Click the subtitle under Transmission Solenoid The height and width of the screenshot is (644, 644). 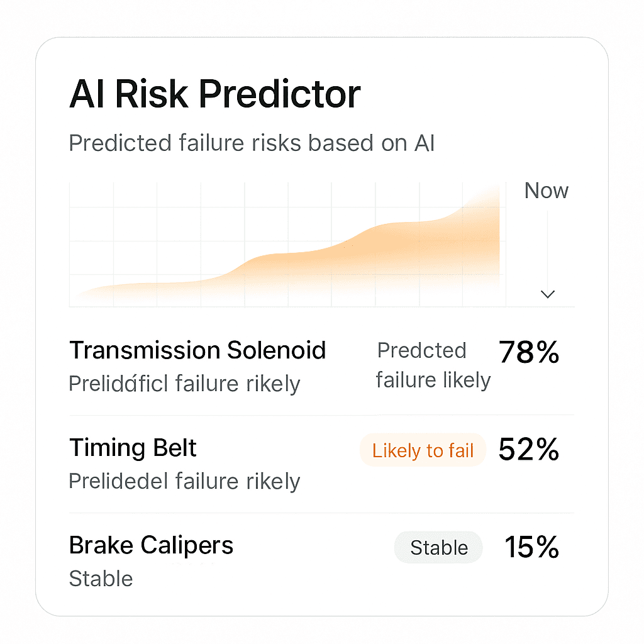tap(184, 384)
